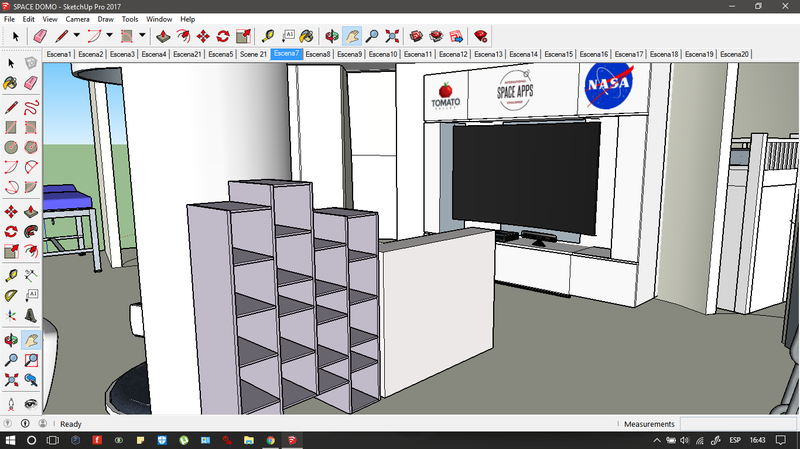800x449 pixels.
Task: Pick the Tape Measure tool in top toolbar
Action: pyautogui.click(x=268, y=35)
